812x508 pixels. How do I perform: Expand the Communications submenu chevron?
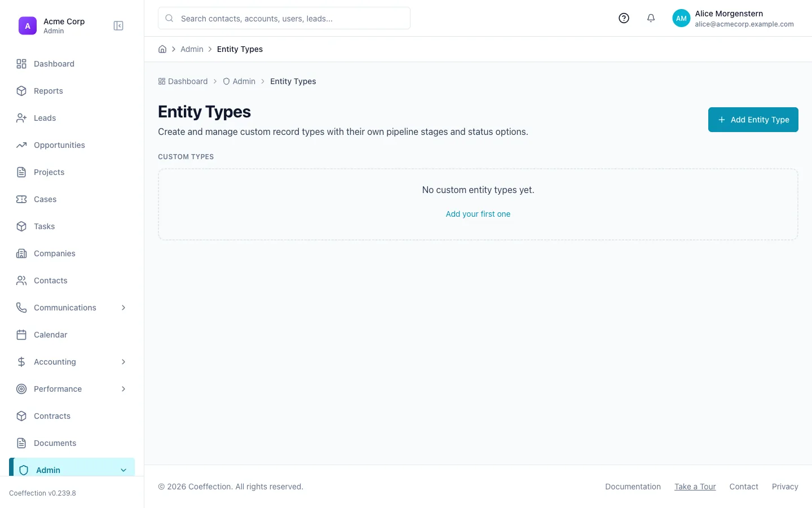coord(123,308)
